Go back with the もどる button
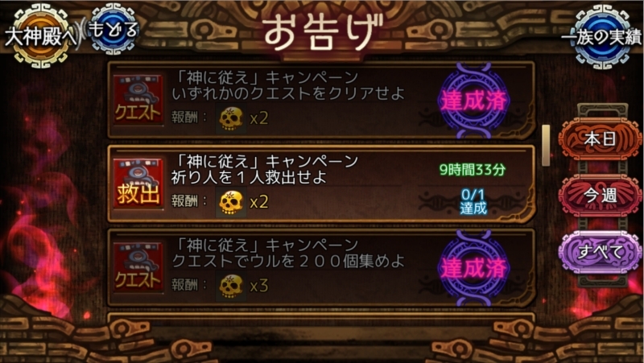Screen dimensions: 644x363 pyautogui.click(x=113, y=30)
